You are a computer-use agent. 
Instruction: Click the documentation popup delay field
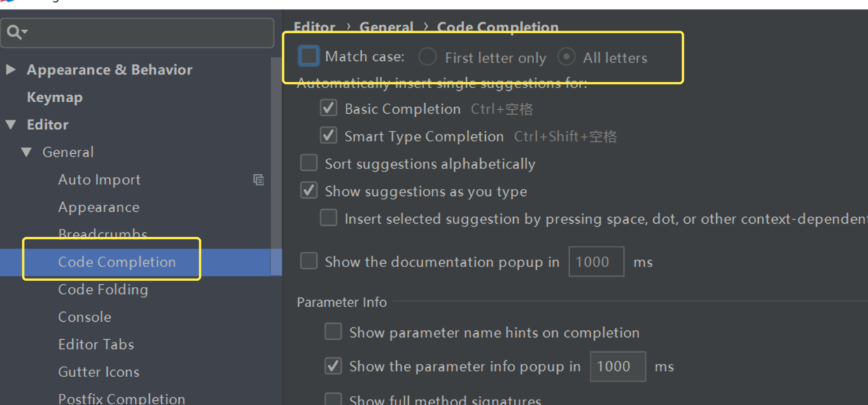[596, 262]
